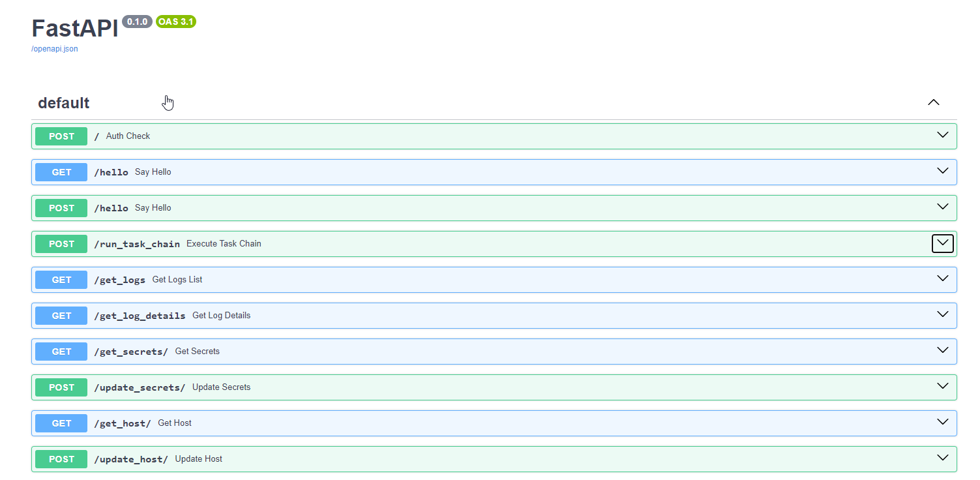This screenshot has height=480, width=980.
Task: Expand /run_task_chain using its chevron
Action: (x=942, y=243)
